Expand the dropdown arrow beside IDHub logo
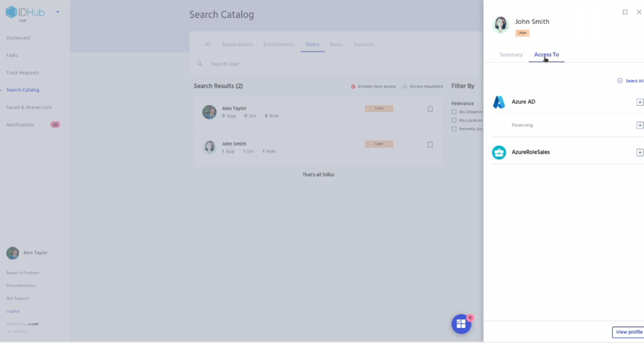The image size is (644, 343). pyautogui.click(x=58, y=12)
